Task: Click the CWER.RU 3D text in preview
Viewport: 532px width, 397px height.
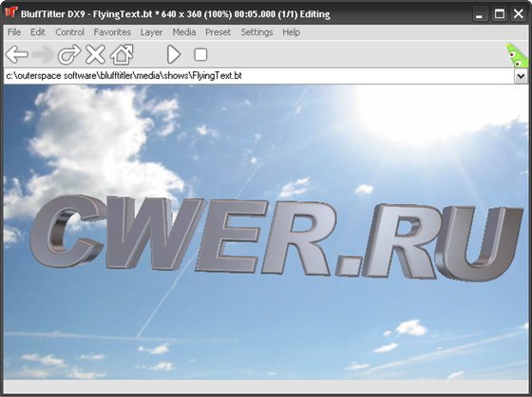Action: (276, 237)
